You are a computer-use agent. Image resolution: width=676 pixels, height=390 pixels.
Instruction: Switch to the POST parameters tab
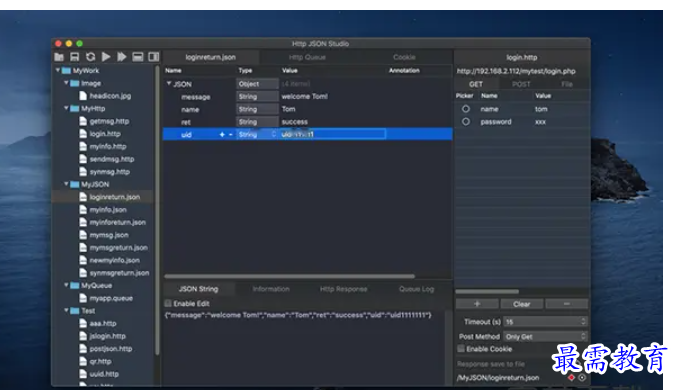coord(521,84)
